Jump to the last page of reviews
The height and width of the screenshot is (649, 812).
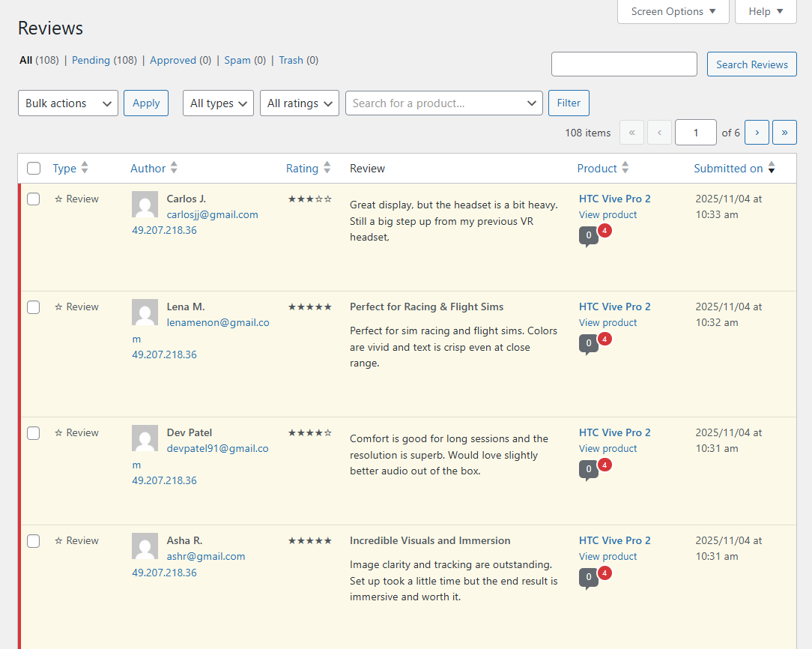(784, 133)
